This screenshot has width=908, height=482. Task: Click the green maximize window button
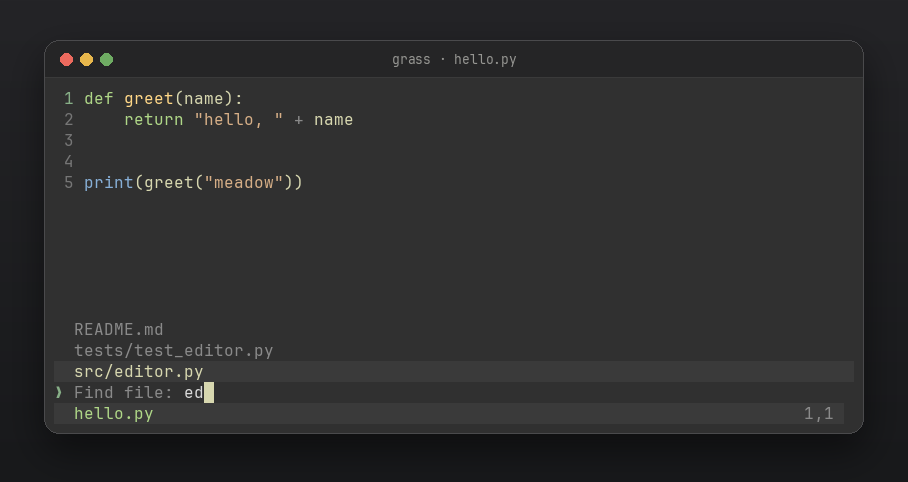[107, 60]
